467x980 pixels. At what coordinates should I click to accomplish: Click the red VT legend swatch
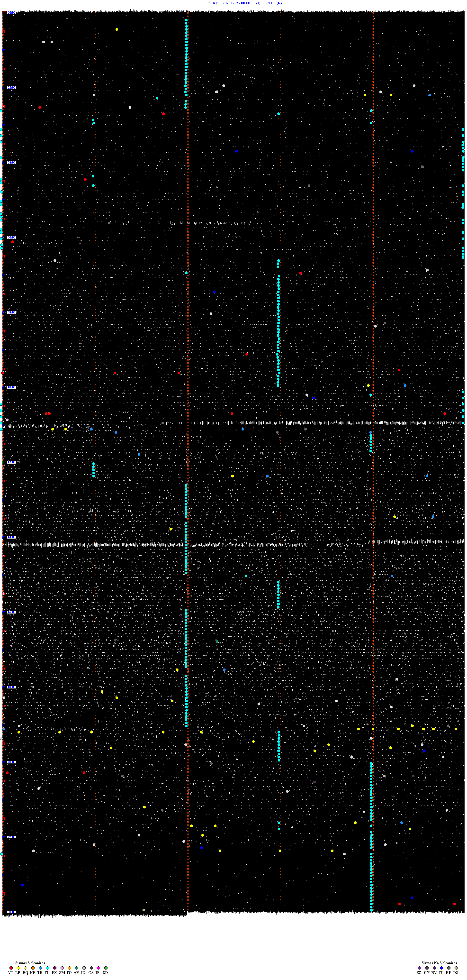[x=11, y=968]
